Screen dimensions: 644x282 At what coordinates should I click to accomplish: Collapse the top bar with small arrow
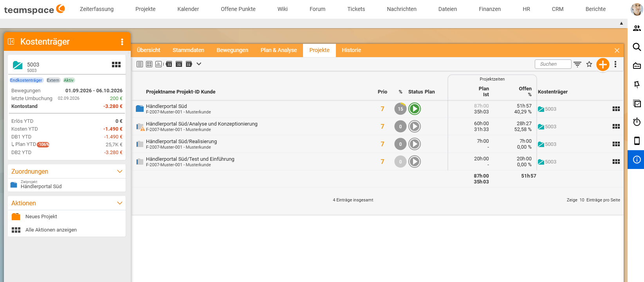(x=621, y=23)
